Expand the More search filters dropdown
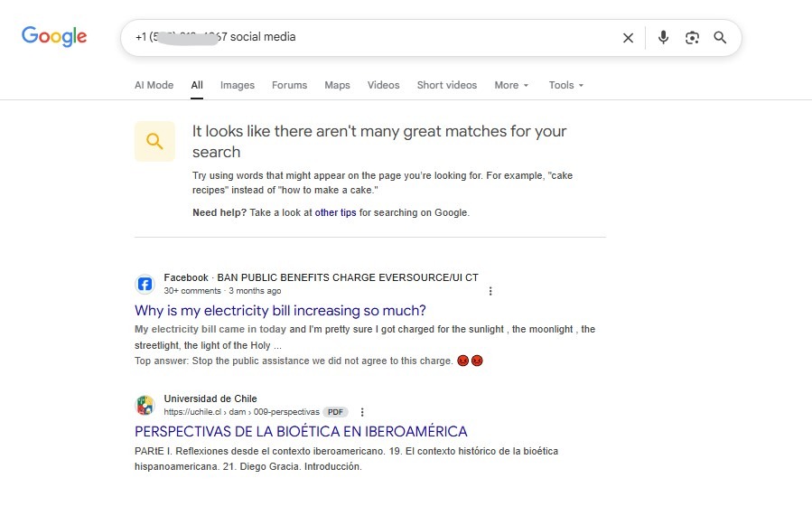Viewport: 812px width, 525px height. pyautogui.click(x=511, y=85)
